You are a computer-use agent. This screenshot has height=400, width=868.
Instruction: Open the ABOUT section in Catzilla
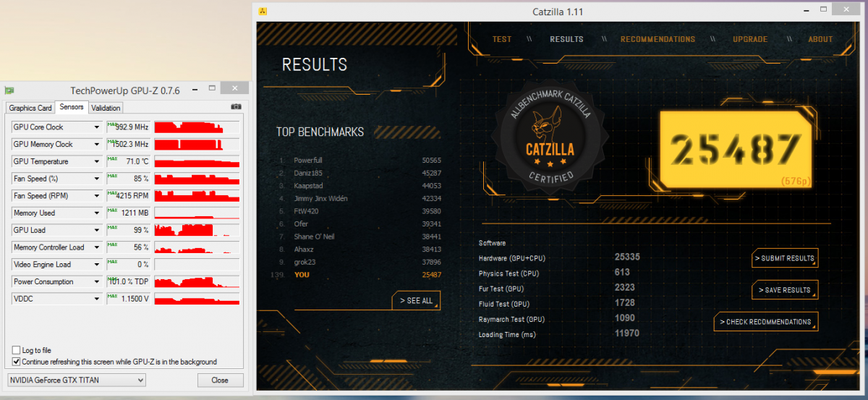pyautogui.click(x=820, y=39)
